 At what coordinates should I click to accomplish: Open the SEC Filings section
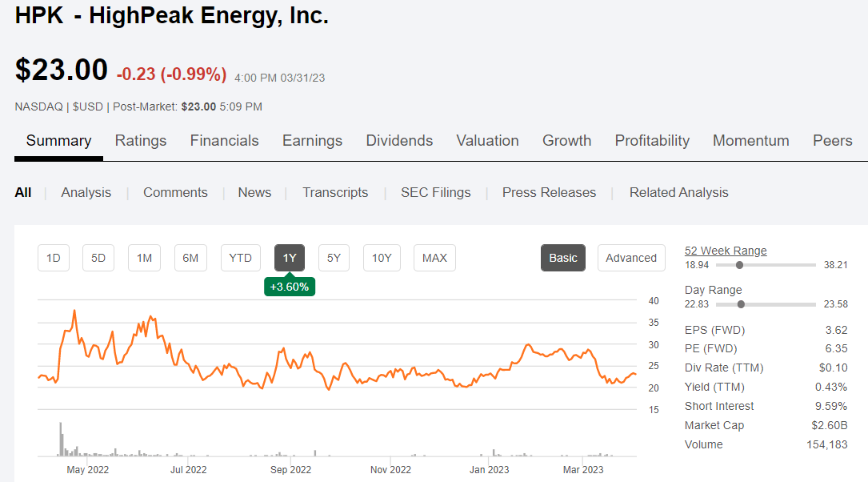[x=435, y=192]
